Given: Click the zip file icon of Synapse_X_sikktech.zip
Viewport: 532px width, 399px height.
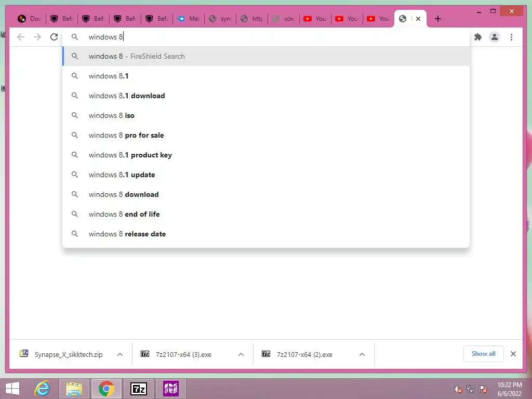Looking at the screenshot, I should pos(24,353).
